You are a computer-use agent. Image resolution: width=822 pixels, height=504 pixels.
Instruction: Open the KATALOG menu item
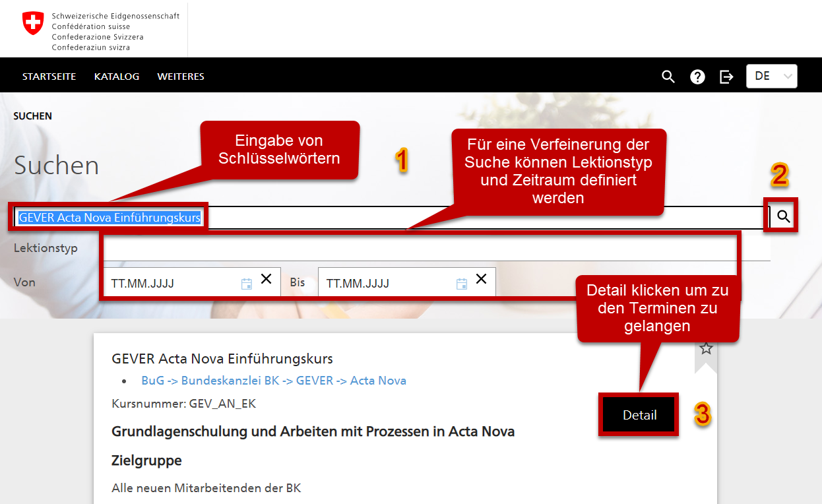coord(117,77)
